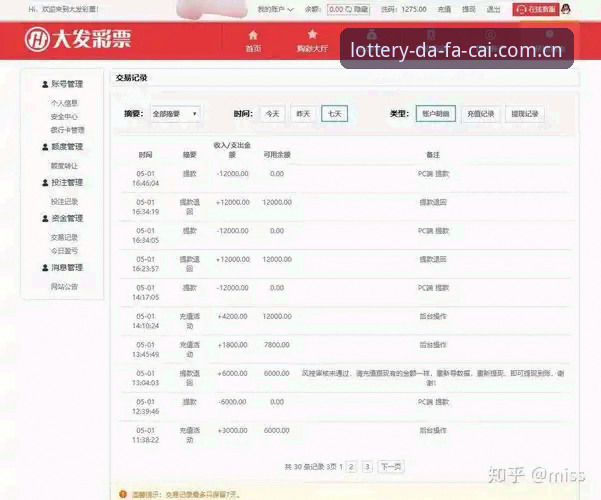601x500 pixels.
Task: Open 投注记录 in the sidebar
Action: point(64,202)
